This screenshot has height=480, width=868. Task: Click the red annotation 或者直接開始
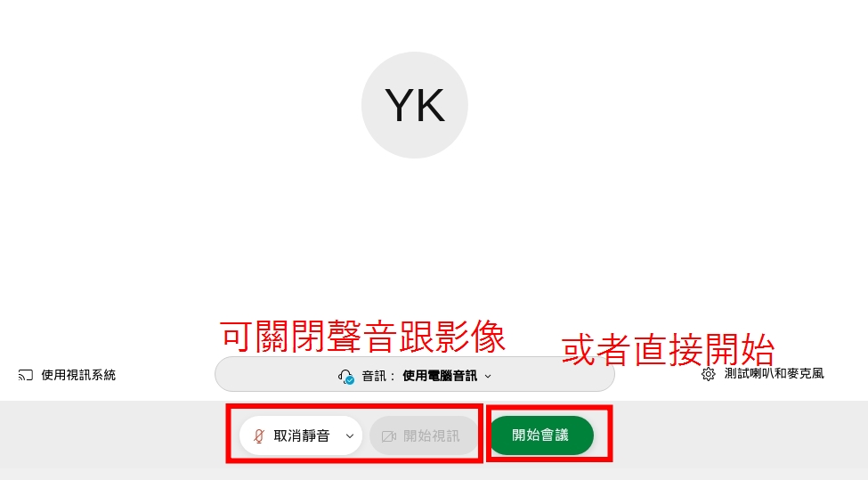pos(668,349)
